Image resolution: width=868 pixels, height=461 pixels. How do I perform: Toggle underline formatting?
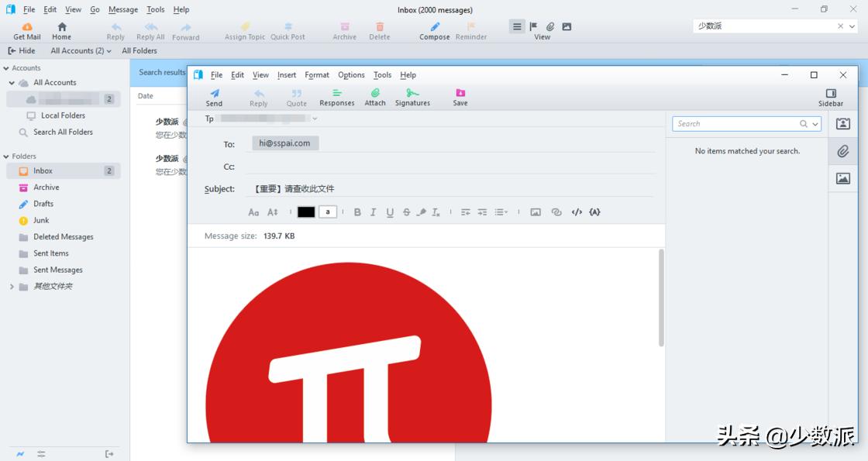[x=390, y=212]
